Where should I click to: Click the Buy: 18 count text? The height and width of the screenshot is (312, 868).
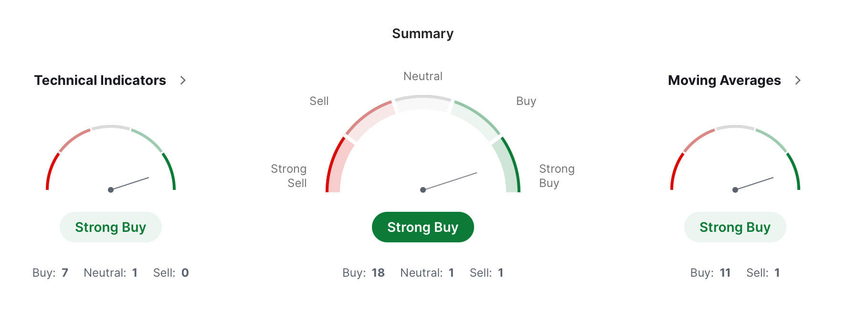click(x=363, y=272)
